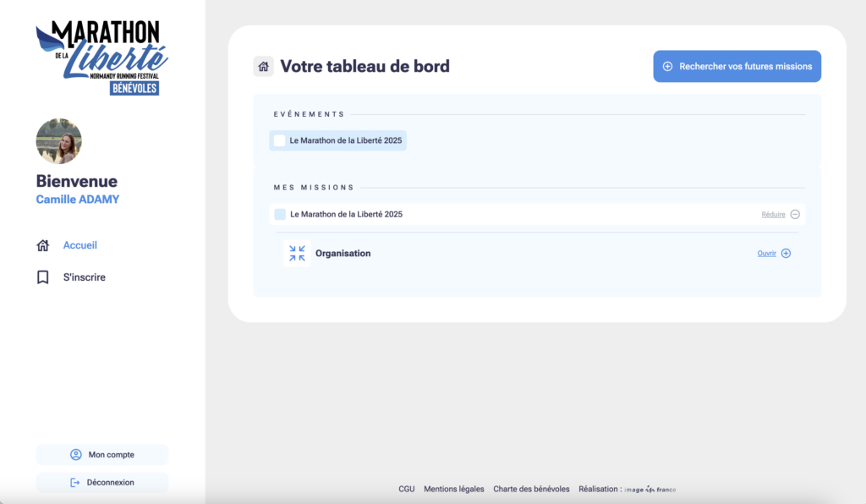Click the Organisation arrows icon
Image resolution: width=866 pixels, height=504 pixels.
tap(297, 254)
